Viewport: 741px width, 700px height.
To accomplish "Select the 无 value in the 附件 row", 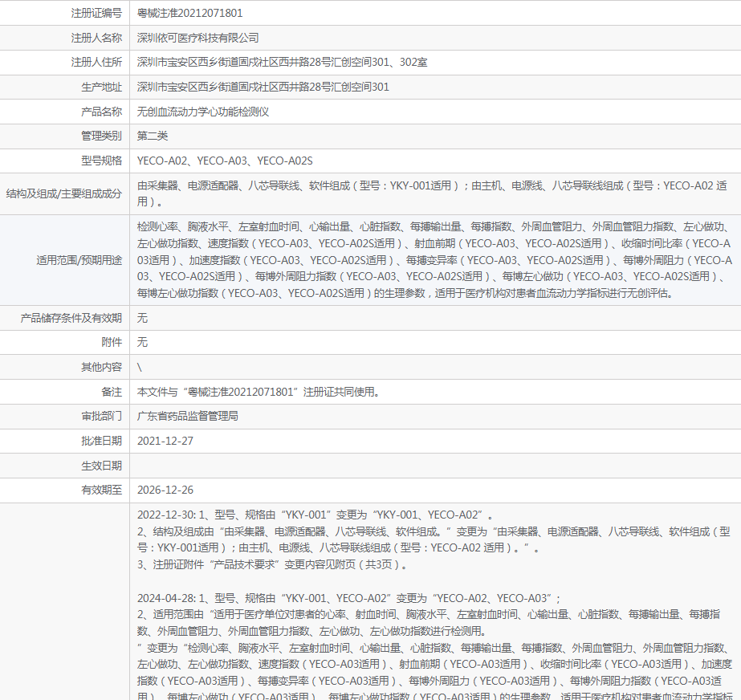I will pyautogui.click(x=142, y=342).
